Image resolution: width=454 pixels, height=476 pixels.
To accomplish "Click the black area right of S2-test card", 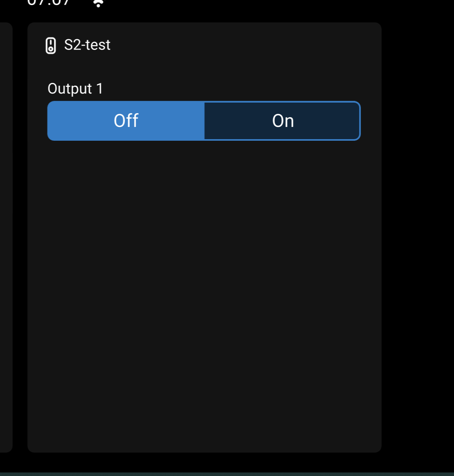I will pyautogui.click(x=418, y=236).
